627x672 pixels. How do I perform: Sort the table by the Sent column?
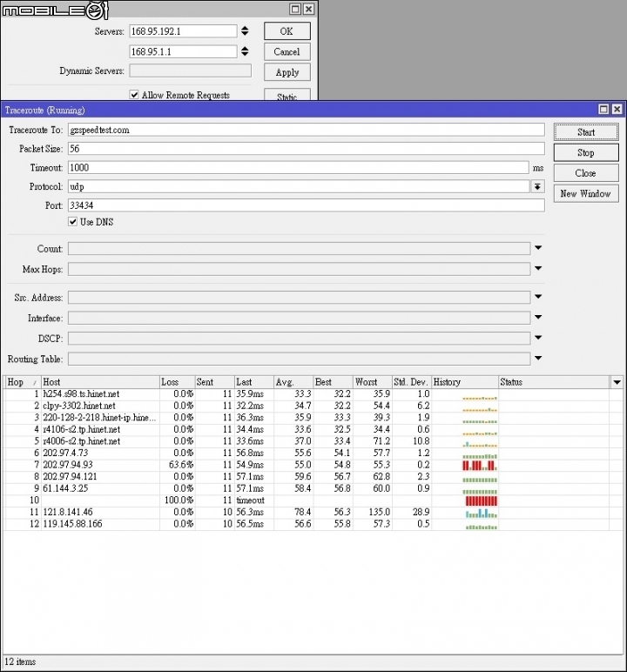click(214, 382)
